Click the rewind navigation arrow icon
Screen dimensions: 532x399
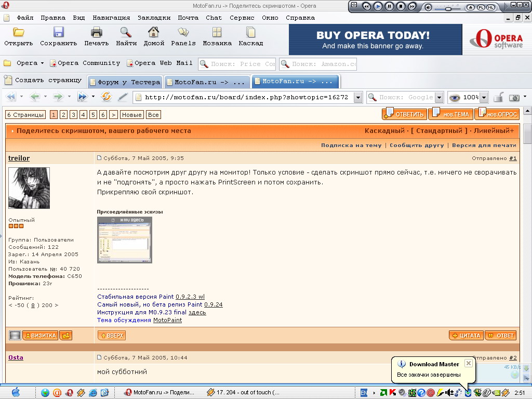(11, 97)
